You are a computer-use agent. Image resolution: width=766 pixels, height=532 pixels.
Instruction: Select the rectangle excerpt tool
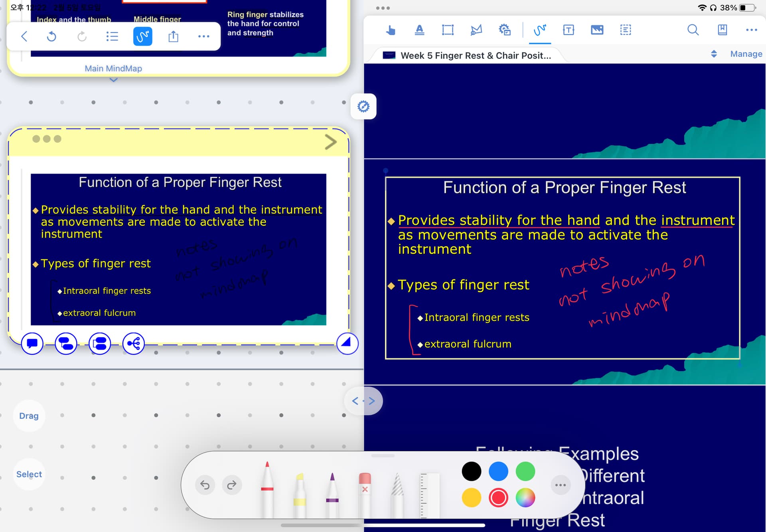(x=448, y=30)
